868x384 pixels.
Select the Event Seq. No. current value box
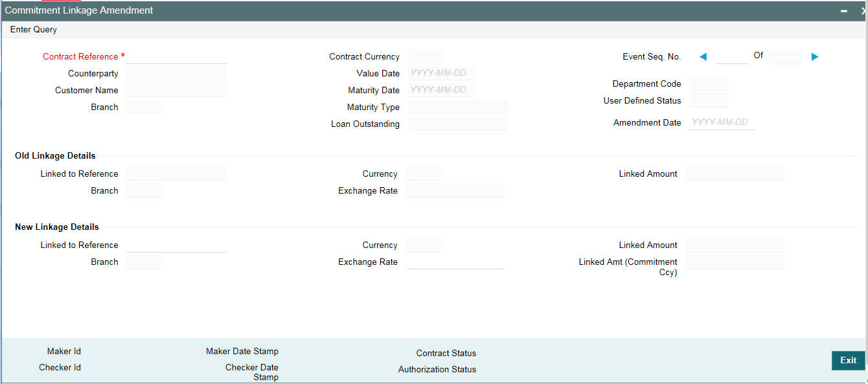732,57
